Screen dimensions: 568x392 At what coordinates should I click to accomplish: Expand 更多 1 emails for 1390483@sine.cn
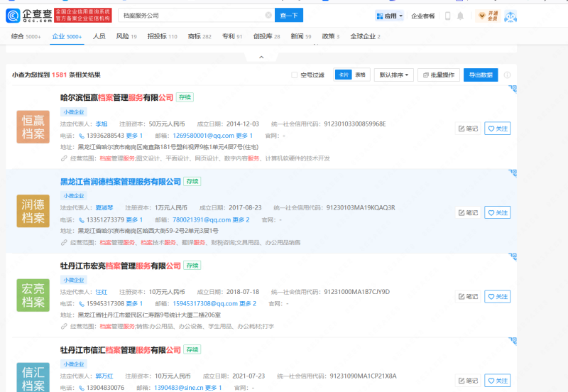point(214,388)
